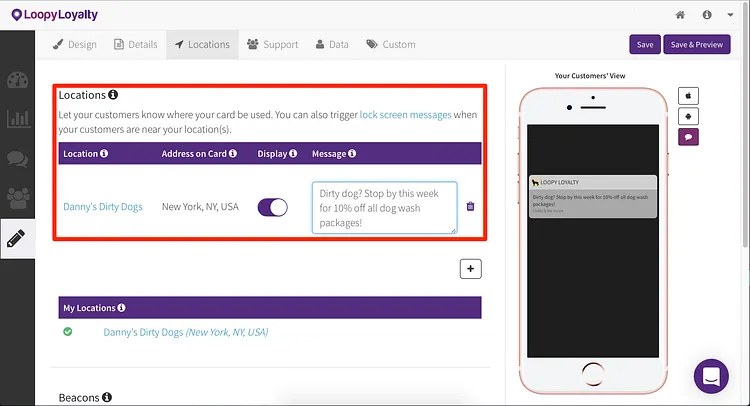The width and height of the screenshot is (750, 406).
Task: Switch preview to Apple view
Action: pos(688,96)
